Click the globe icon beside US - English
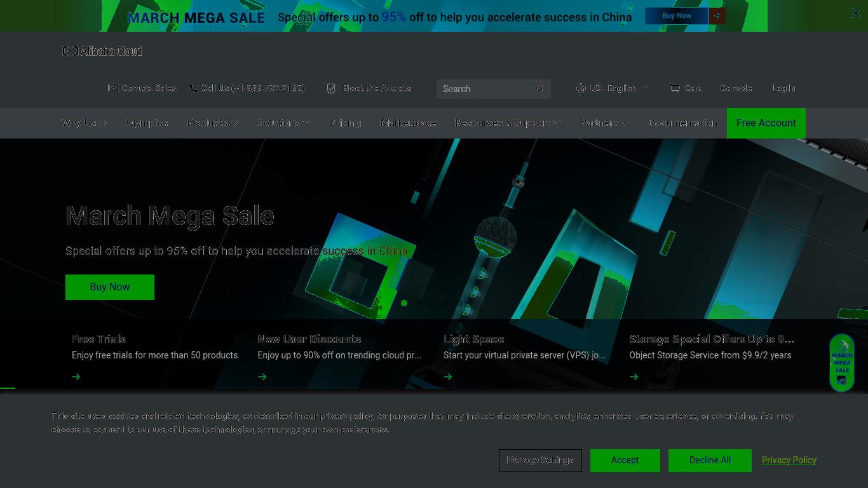 pyautogui.click(x=581, y=88)
